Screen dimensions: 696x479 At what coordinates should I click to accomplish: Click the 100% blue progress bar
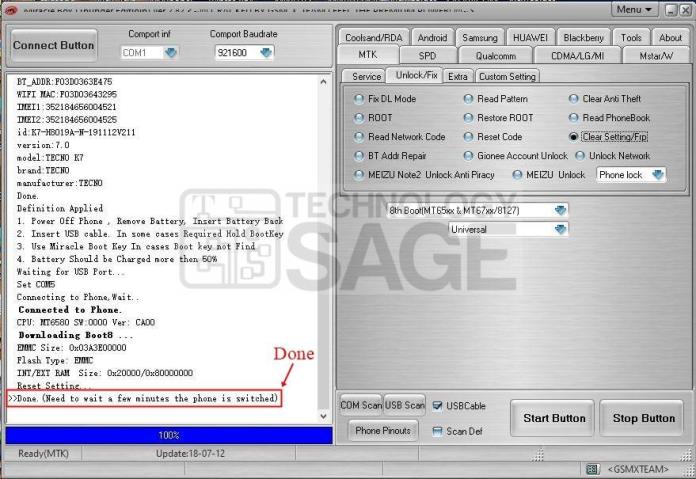pyautogui.click(x=169, y=435)
